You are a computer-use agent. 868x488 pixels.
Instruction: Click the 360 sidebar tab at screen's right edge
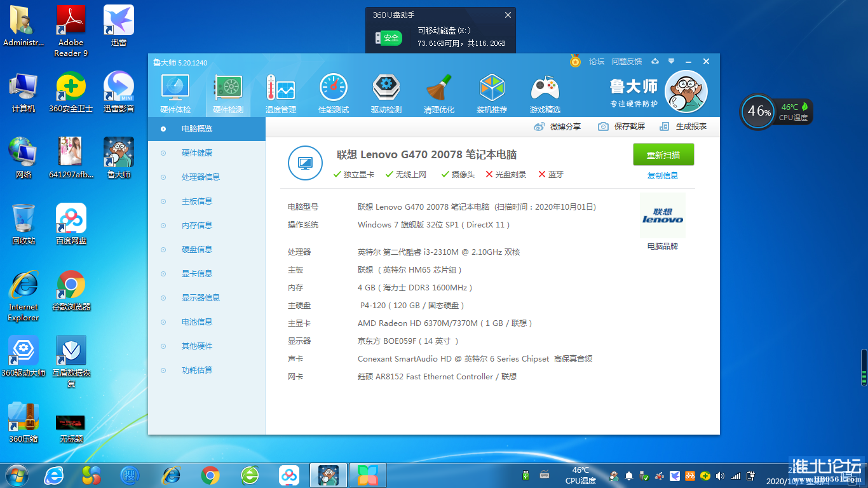[x=864, y=368]
